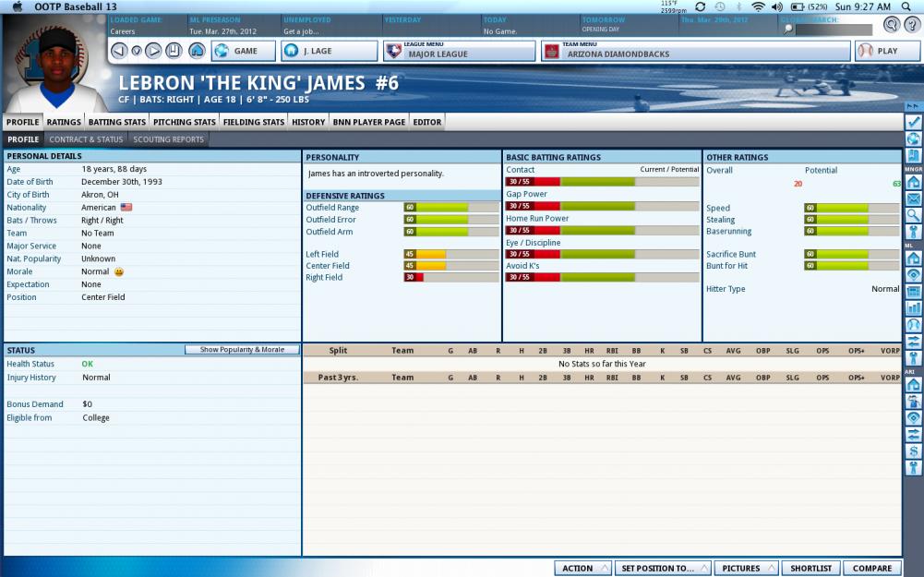Open the HISTORY tab
Viewport: 924px width, 577px height.
(x=308, y=122)
